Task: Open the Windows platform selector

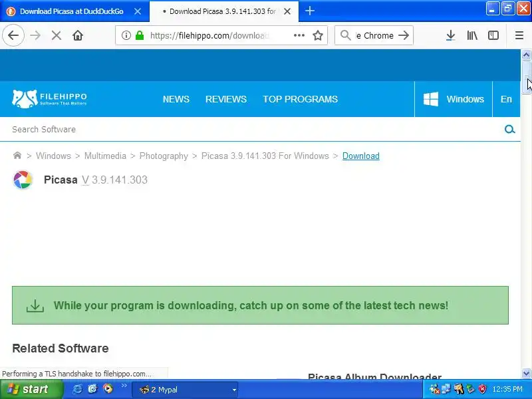Action: tap(454, 99)
